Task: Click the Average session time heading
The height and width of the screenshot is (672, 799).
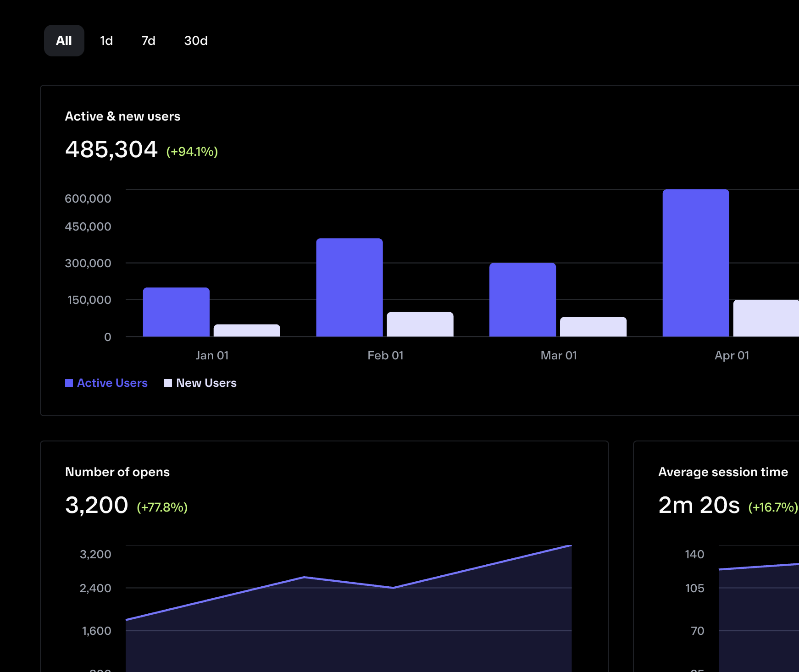Action: pos(723,472)
